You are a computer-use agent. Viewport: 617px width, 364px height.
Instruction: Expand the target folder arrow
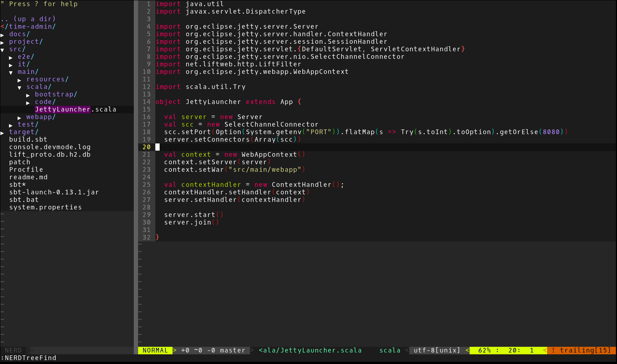pyautogui.click(x=2, y=133)
